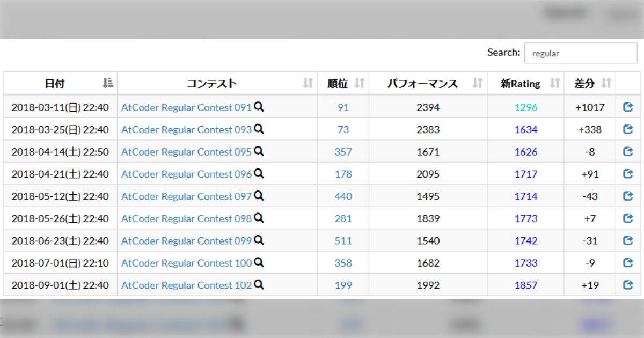Toggle sorting on the 差分 column header
The width and height of the screenshot is (644, 338).
[606, 83]
